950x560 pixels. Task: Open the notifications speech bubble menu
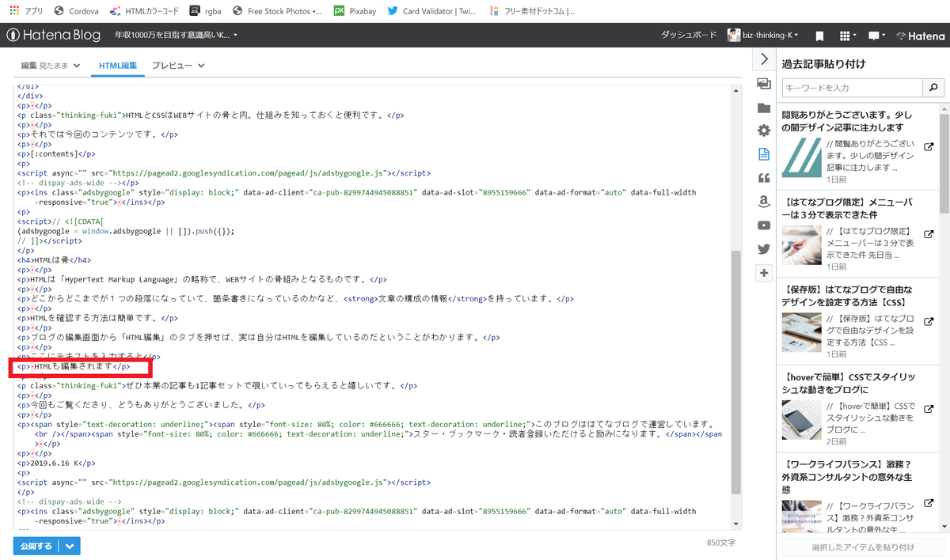[876, 36]
